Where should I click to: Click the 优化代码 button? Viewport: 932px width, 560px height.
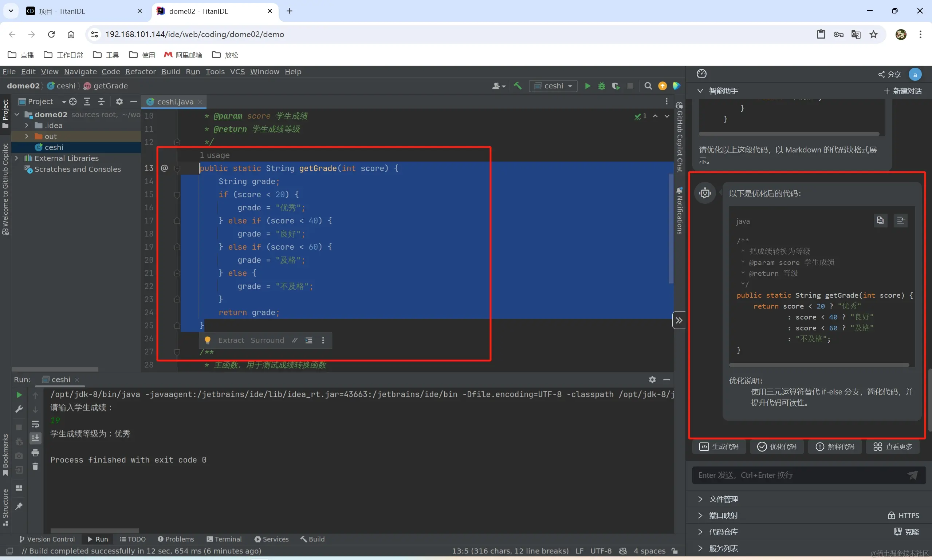coord(777,447)
